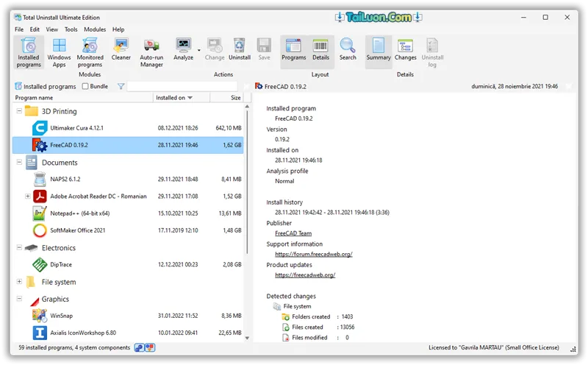The width and height of the screenshot is (588, 365).
Task: Click the 59 installed programs status text
Action: coord(74,348)
